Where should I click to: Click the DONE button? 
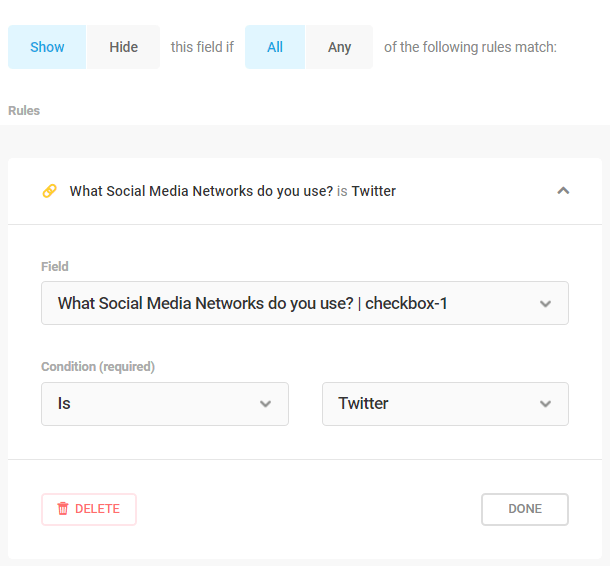(x=525, y=509)
